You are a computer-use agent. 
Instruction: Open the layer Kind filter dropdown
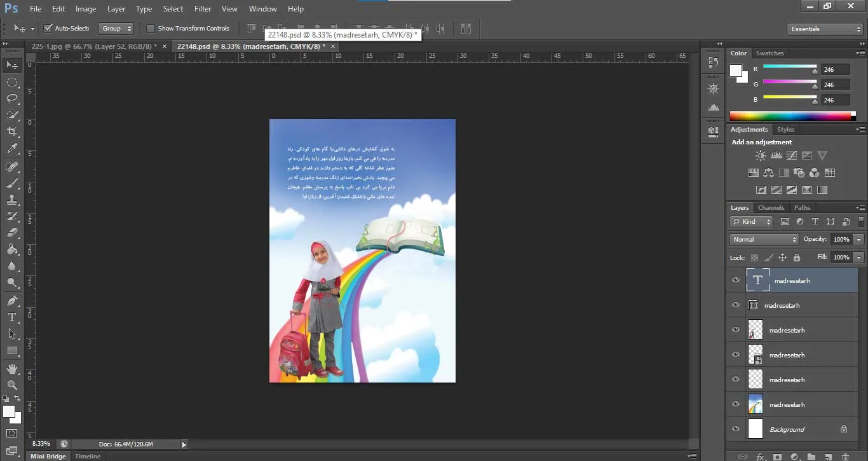tap(751, 222)
